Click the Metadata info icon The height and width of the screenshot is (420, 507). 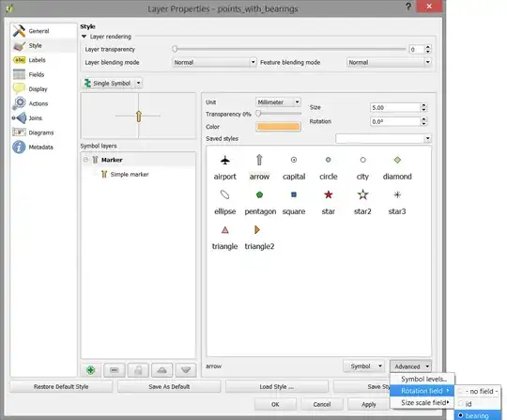19,147
